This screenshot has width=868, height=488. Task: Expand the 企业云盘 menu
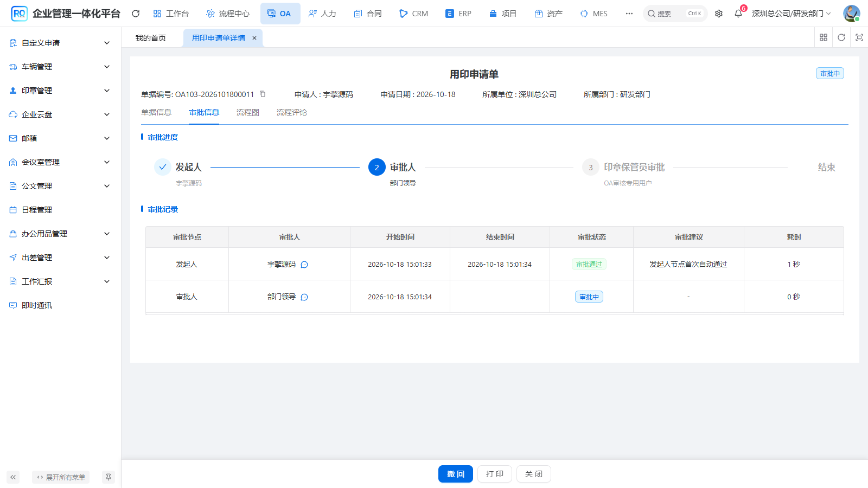coord(60,114)
